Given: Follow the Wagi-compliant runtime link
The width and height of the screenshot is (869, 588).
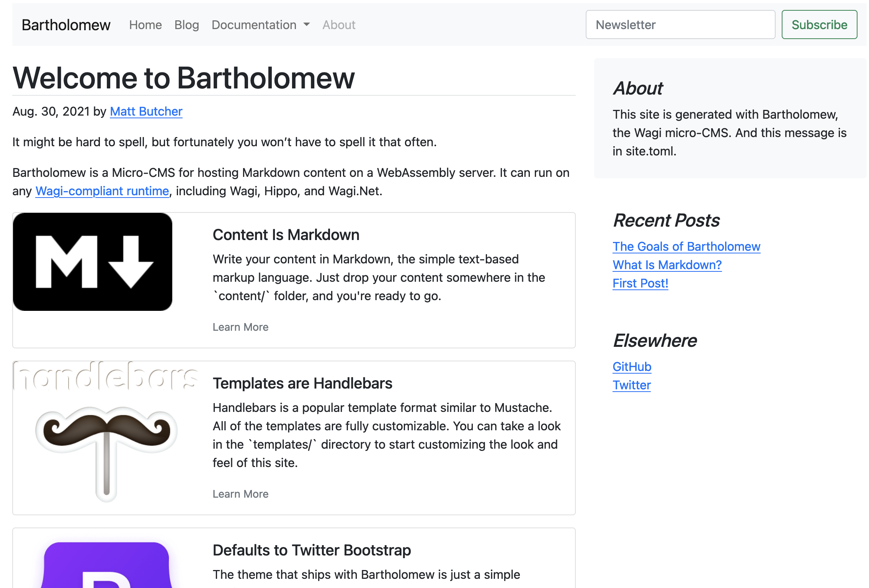Looking at the screenshot, I should click(102, 191).
